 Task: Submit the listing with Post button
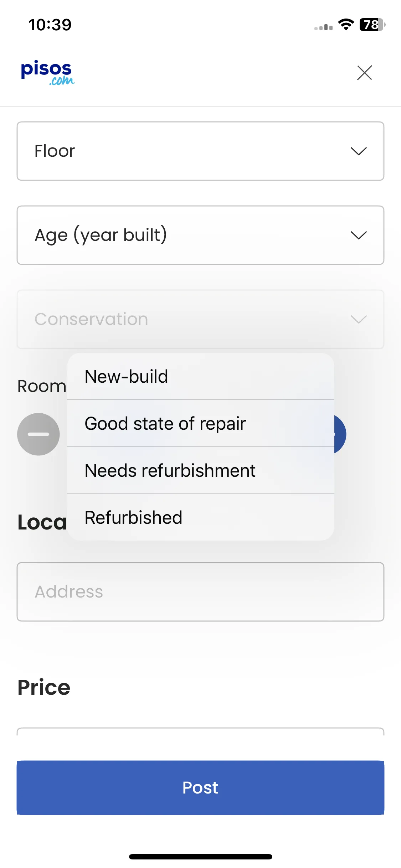(200, 787)
